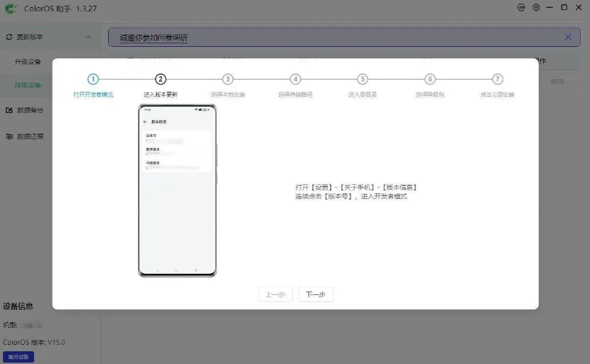Go to step 4 circle 选择存储路径
Screen dimensions: 590x364
click(x=296, y=79)
